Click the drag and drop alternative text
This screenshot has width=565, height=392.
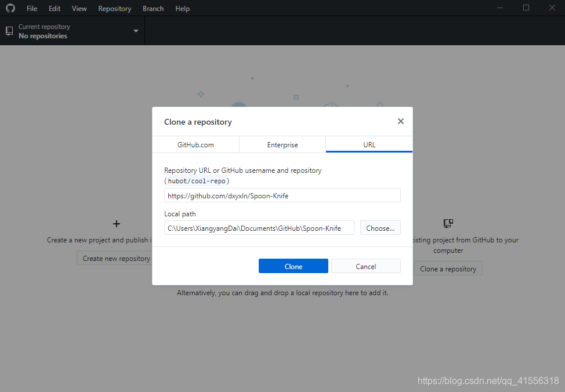click(x=282, y=293)
